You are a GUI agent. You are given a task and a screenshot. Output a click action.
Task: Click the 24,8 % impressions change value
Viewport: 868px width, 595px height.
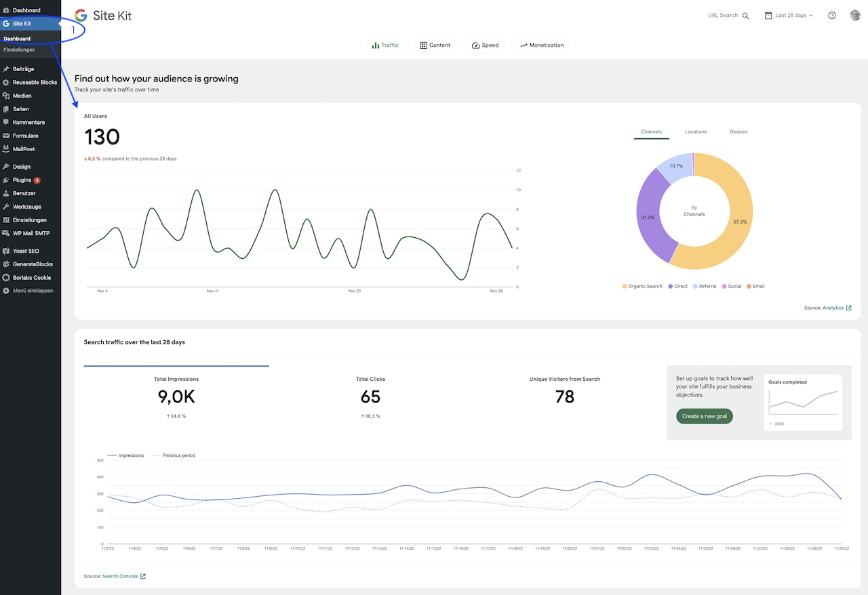pyautogui.click(x=176, y=416)
